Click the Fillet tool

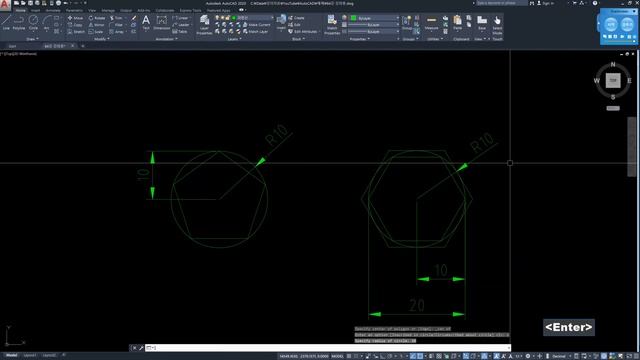(116, 25)
